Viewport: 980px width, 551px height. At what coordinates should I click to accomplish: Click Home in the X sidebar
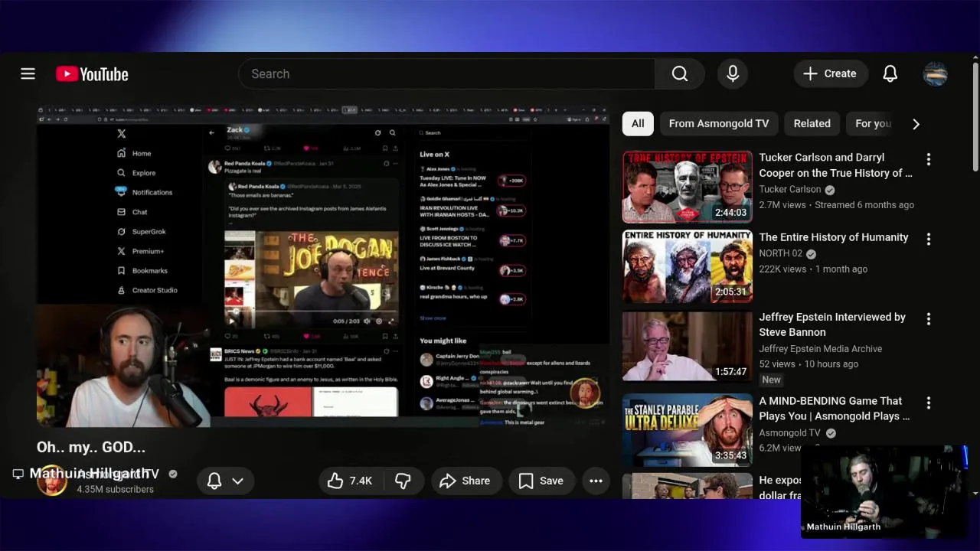[x=134, y=153]
